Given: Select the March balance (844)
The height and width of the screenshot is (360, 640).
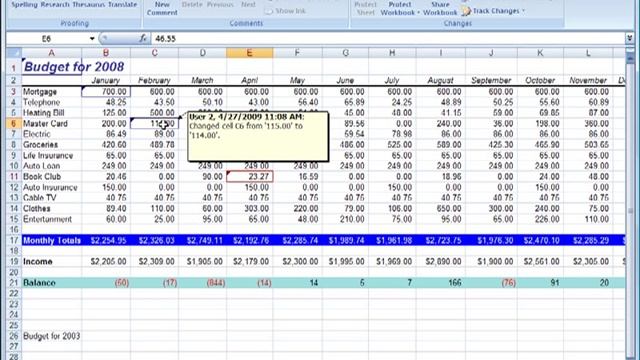Looking at the screenshot, I should tap(202, 282).
